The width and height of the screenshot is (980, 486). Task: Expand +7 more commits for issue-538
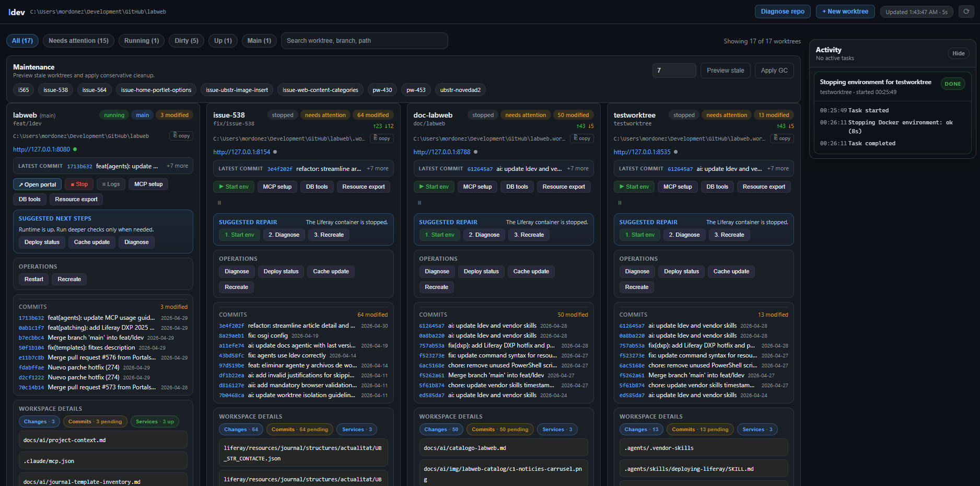[377, 169]
